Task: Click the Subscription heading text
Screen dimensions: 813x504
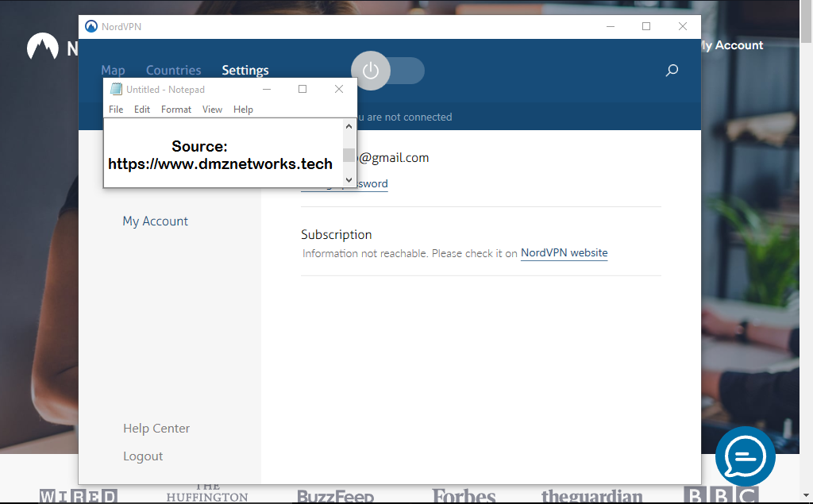Action: click(337, 235)
